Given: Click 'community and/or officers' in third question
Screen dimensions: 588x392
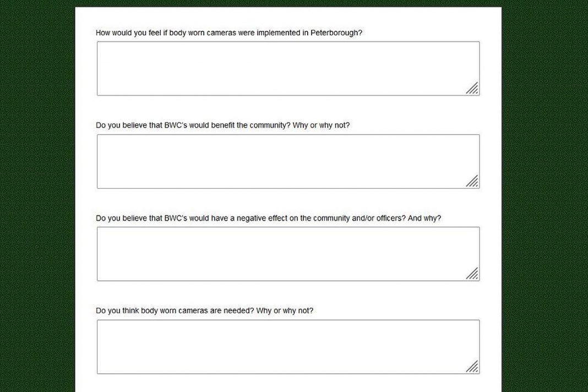Looking at the screenshot, I should pos(359,218).
